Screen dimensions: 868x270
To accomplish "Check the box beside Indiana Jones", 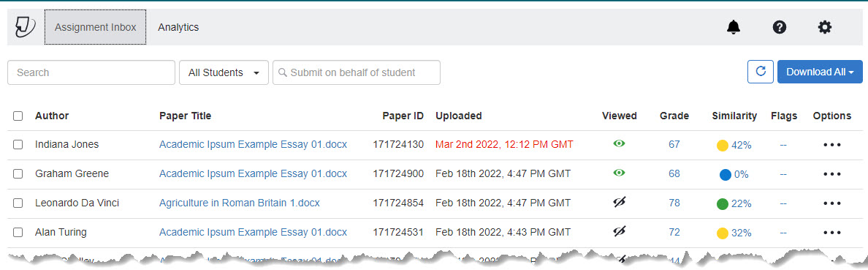I will coord(18,145).
